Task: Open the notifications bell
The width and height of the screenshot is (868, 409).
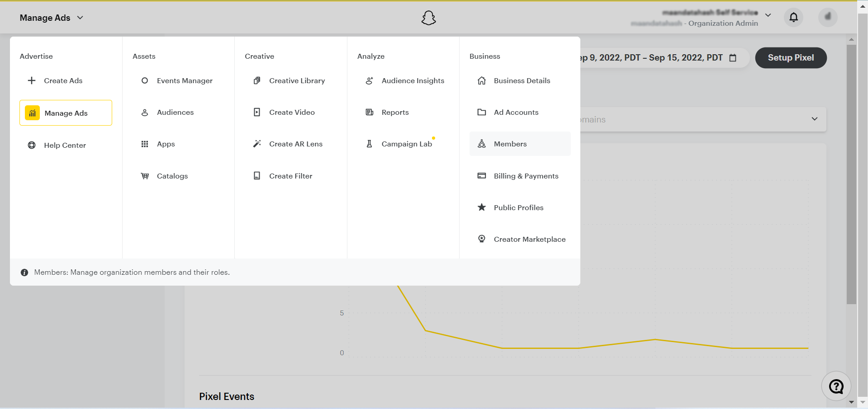Action: click(793, 17)
